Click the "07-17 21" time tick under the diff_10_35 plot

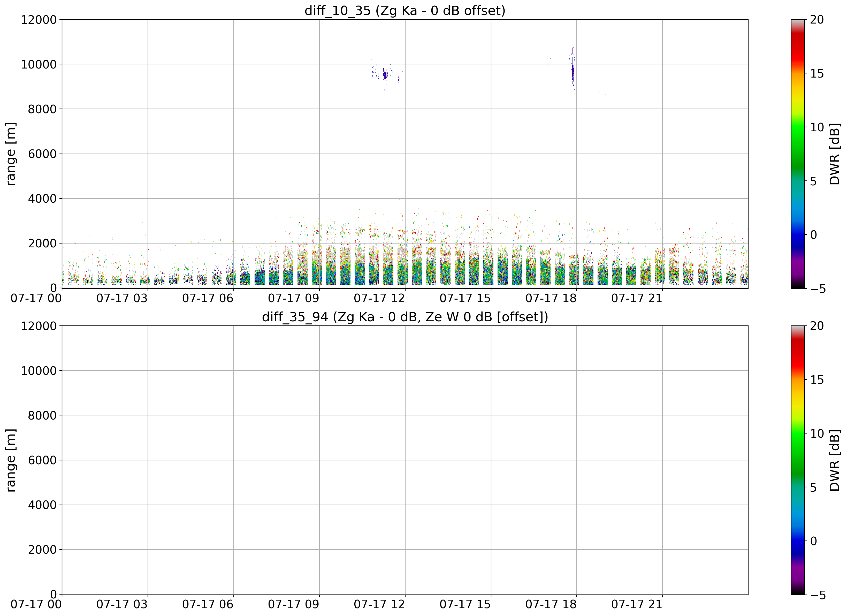coord(637,298)
